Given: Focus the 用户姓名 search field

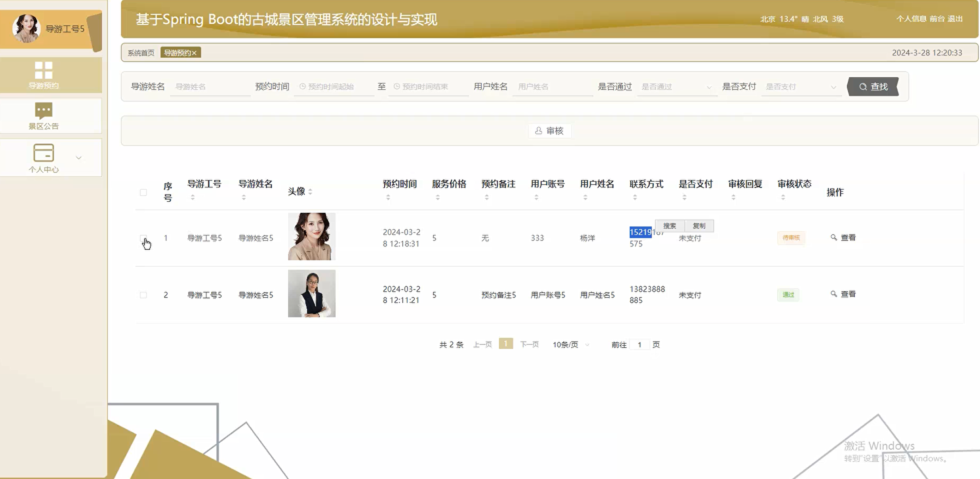Looking at the screenshot, I should tap(553, 87).
